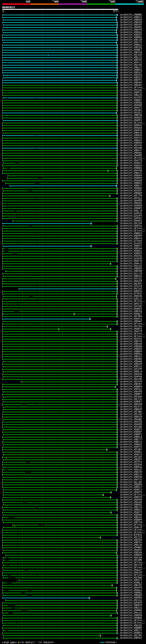Viewport: 146px width, 644px height.
Task: Select the UniRef100_A5B9C7 label
Action: (x=131, y=246)
